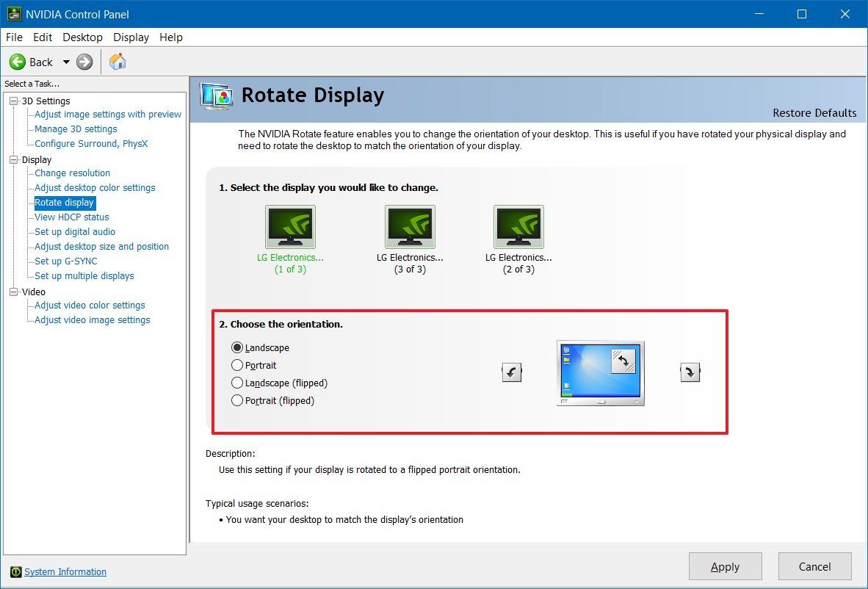Open the Back button dropdown arrow
The height and width of the screenshot is (589, 868).
pyautogui.click(x=66, y=62)
